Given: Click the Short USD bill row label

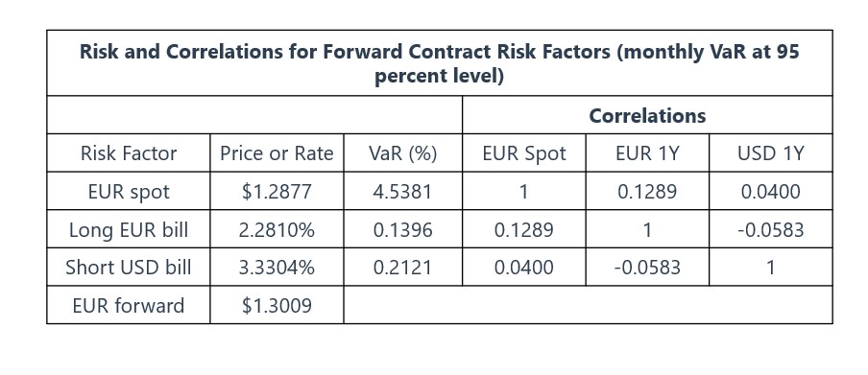Looking at the screenshot, I should click(x=129, y=268).
